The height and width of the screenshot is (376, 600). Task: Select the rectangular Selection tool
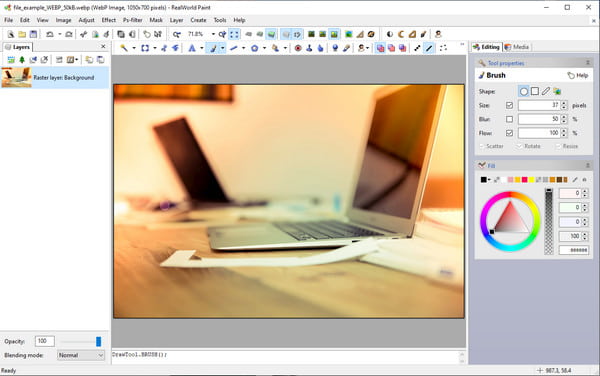(x=145, y=48)
